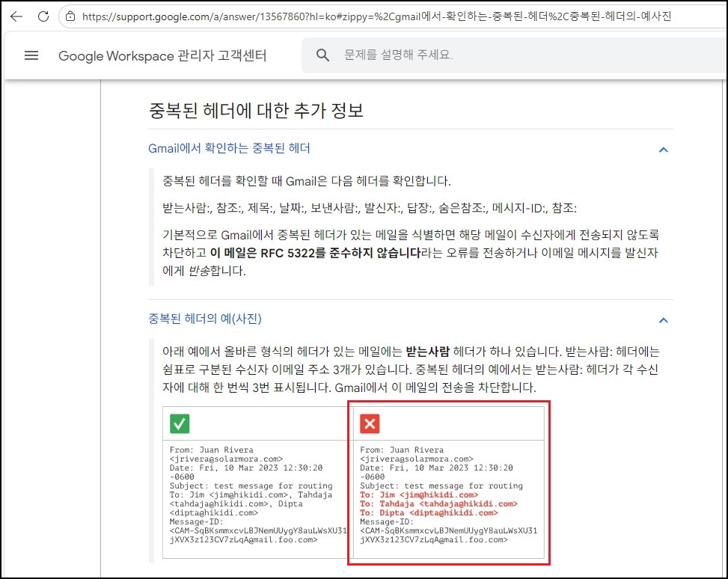Click chevron beside Gmail에서 확인하는 중복된 헤더
Image resolution: width=728 pixels, height=579 pixels.
[664, 150]
